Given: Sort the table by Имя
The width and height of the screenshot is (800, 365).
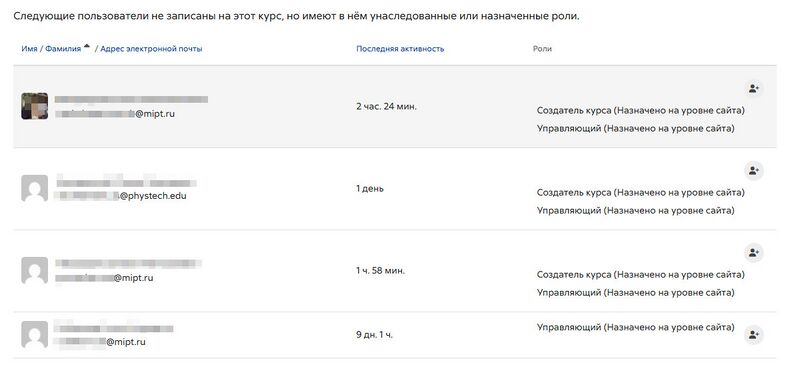Looking at the screenshot, I should (x=29, y=49).
